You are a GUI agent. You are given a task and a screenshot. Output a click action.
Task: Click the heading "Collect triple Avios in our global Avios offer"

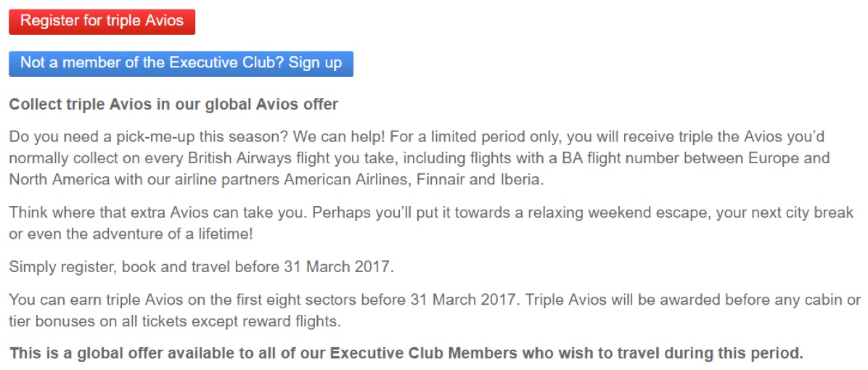pyautogui.click(x=173, y=104)
